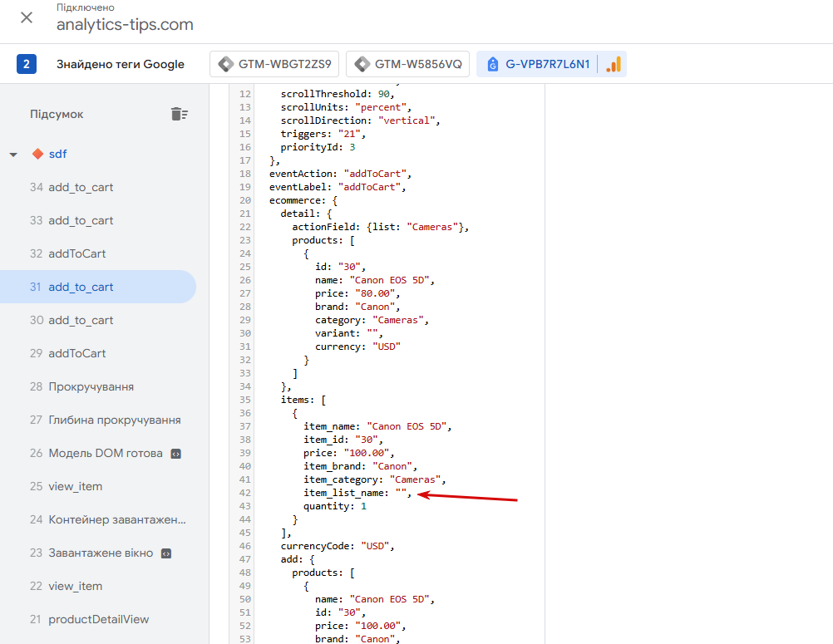This screenshot has width=833, height=644.
Task: Select event 25 view_item
Action: [98, 486]
